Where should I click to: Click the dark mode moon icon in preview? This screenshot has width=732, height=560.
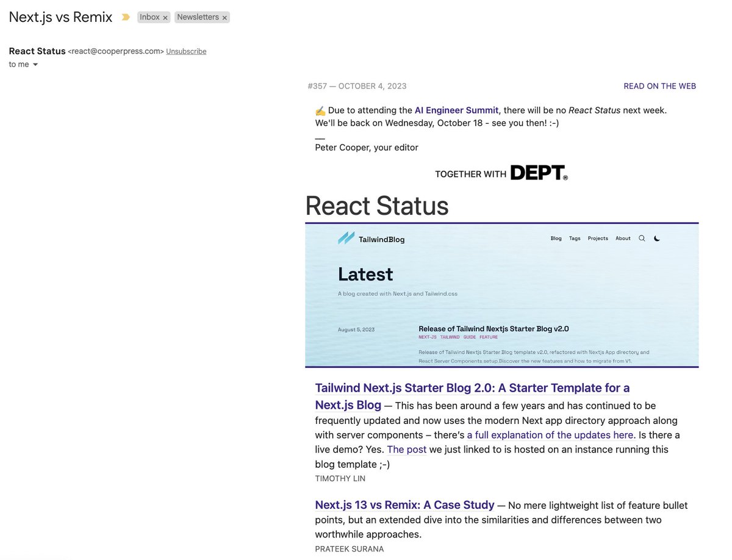pos(657,239)
